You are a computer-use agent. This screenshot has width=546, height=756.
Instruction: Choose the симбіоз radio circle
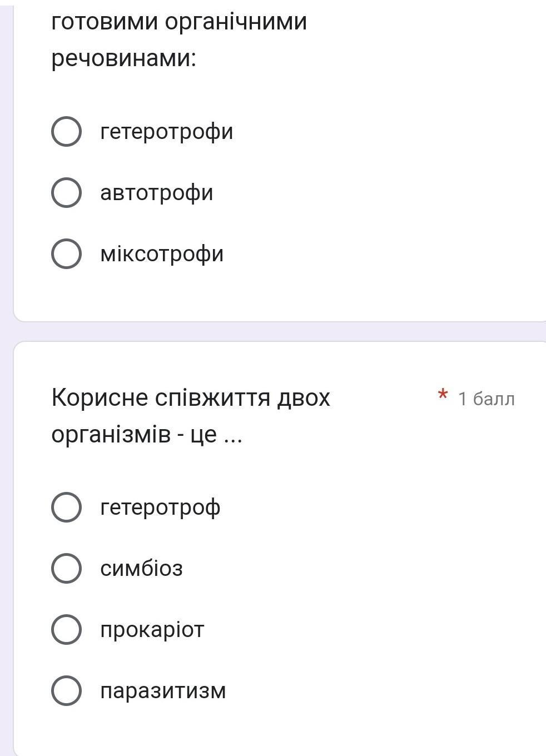[x=67, y=569]
